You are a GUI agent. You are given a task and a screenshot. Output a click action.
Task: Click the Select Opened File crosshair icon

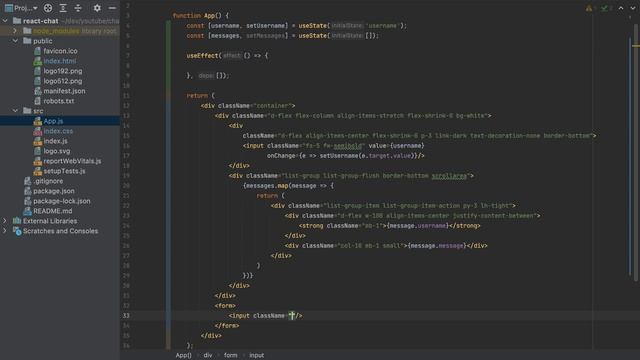click(48, 8)
